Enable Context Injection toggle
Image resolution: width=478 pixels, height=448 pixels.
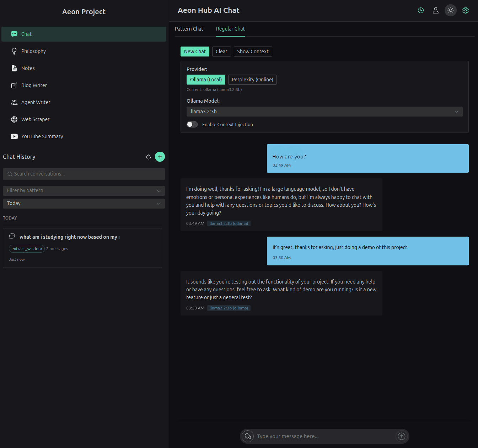[x=192, y=124]
